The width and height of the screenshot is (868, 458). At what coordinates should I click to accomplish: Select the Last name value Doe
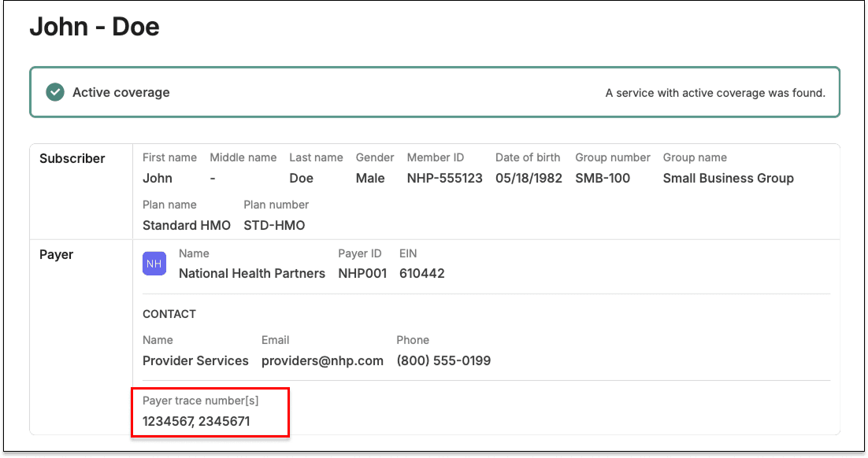301,178
